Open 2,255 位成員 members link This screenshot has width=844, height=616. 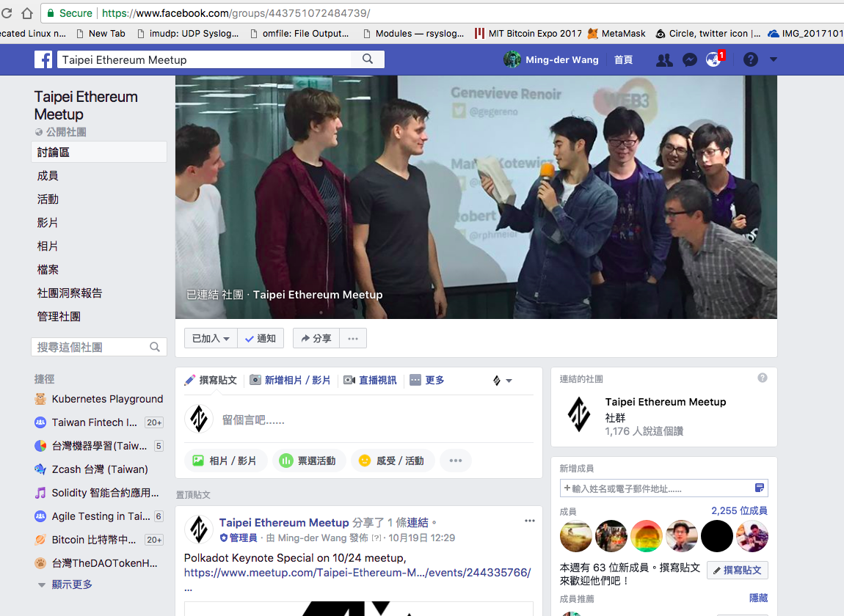point(739,511)
